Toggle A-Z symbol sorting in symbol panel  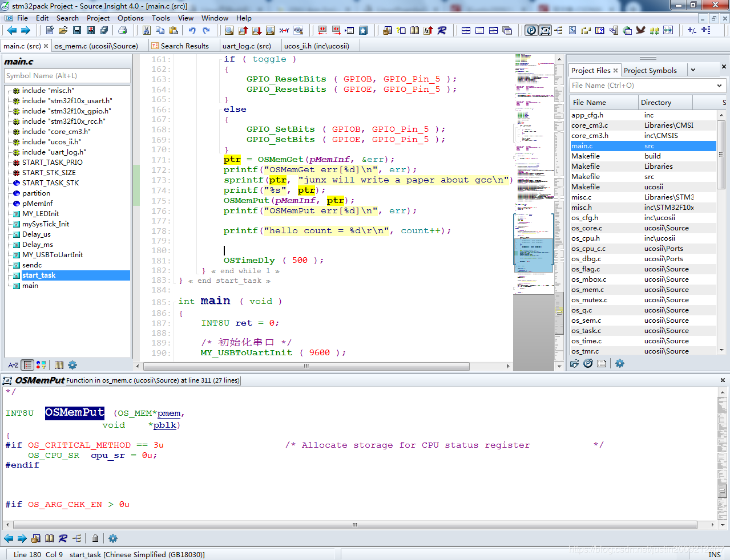tap(13, 365)
